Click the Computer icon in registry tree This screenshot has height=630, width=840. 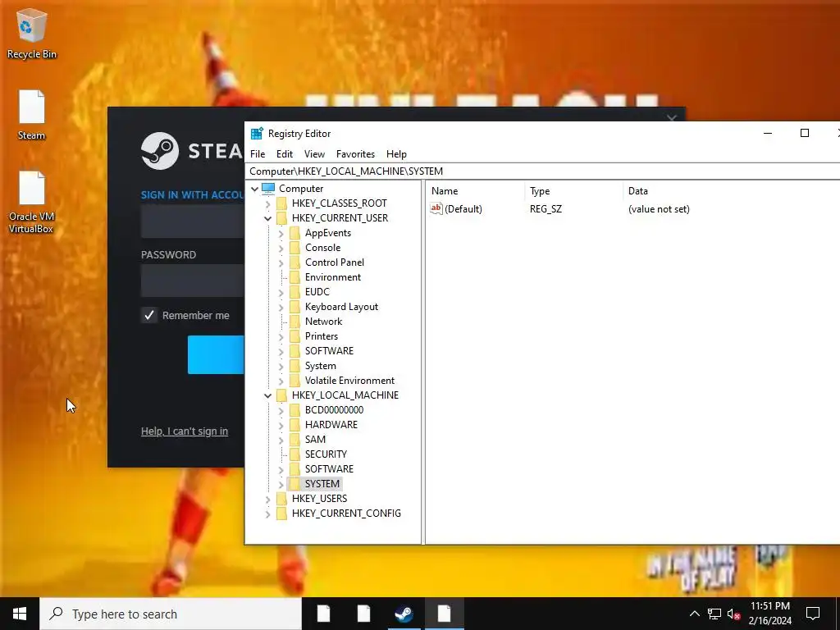tap(268, 189)
